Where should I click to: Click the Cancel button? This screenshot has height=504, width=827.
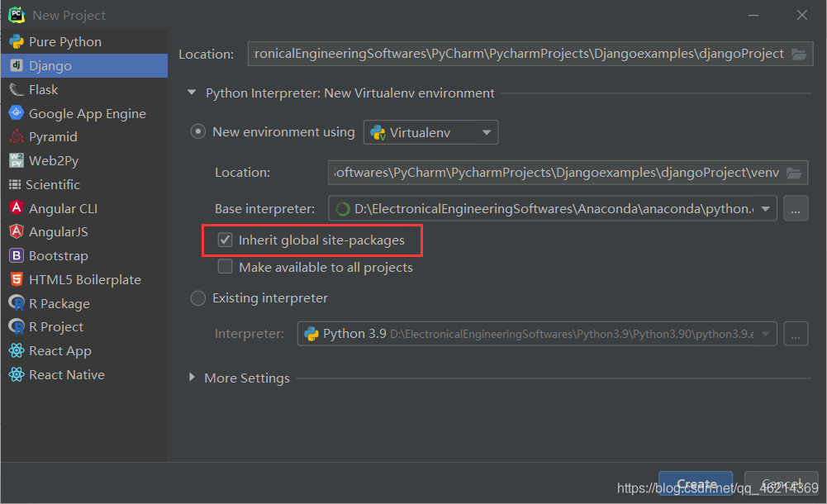tap(781, 483)
